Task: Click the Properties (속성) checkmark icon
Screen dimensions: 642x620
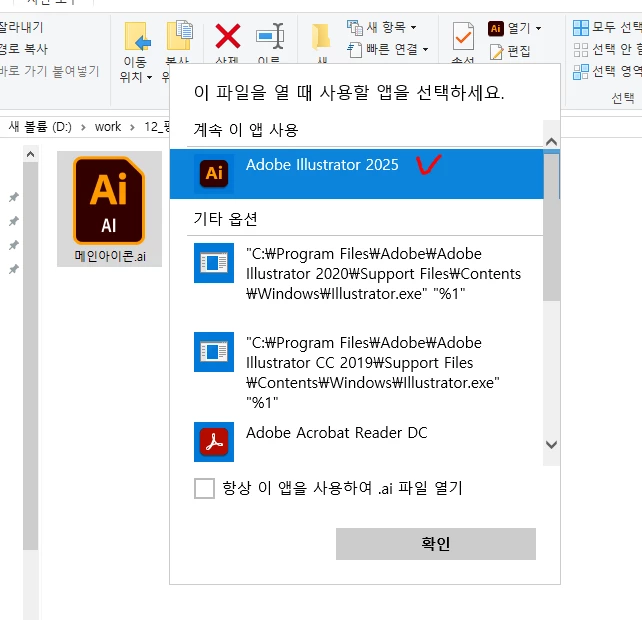Action: click(463, 37)
